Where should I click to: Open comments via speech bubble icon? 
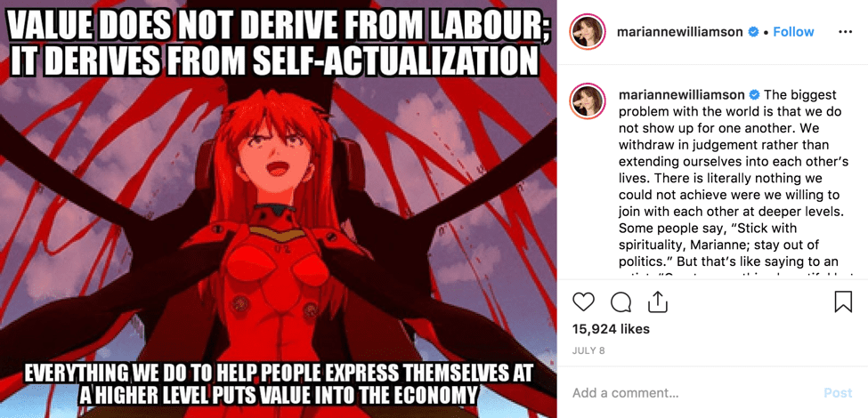click(621, 301)
